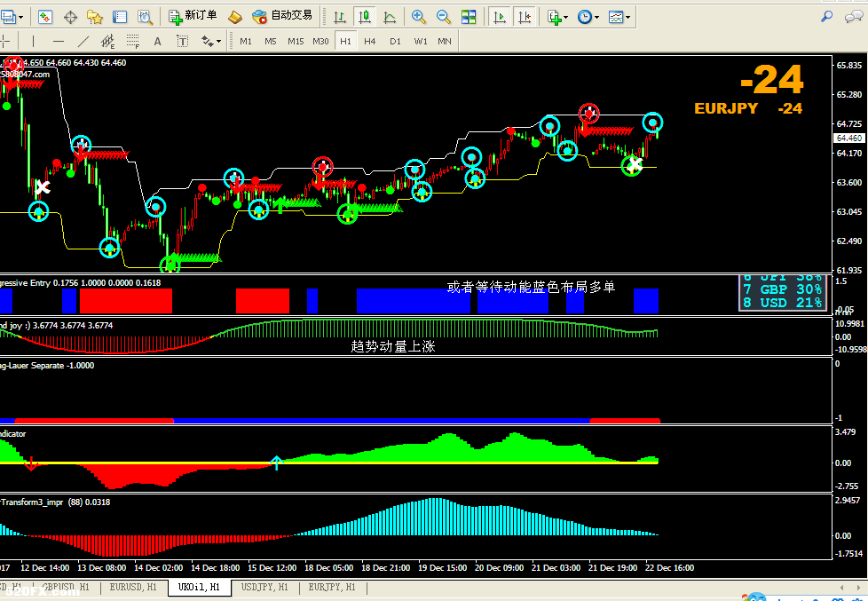
Task: Click the 或者等待动能蓝色布局多单 annotation text
Action: pos(531,287)
